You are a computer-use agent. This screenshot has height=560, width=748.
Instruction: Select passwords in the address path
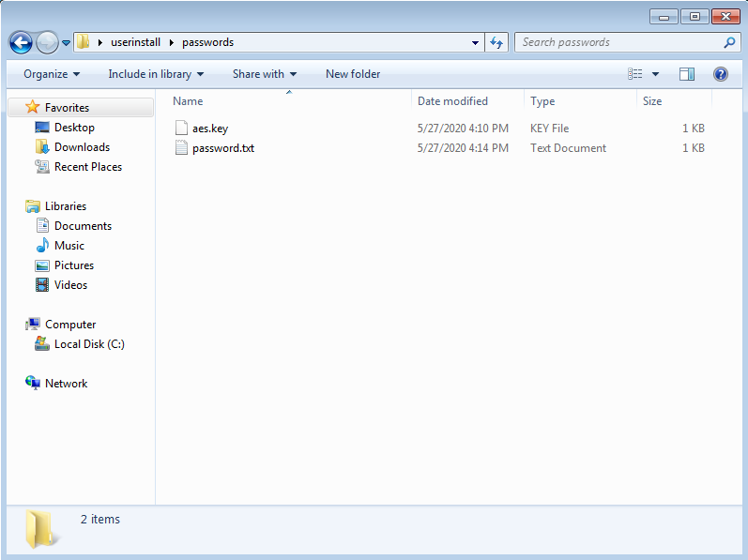pyautogui.click(x=208, y=42)
